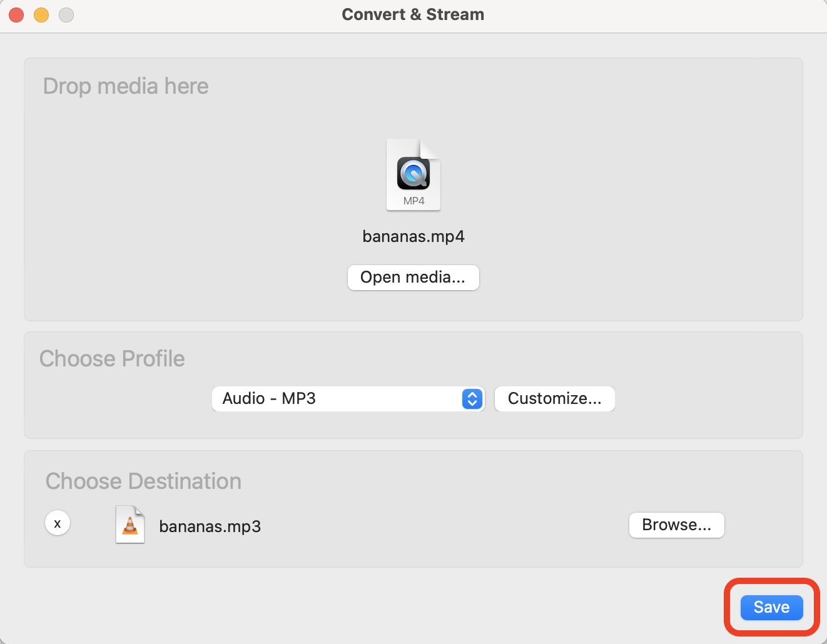Save the conversion with the highlighted button
The image size is (827, 644).
tap(771, 606)
